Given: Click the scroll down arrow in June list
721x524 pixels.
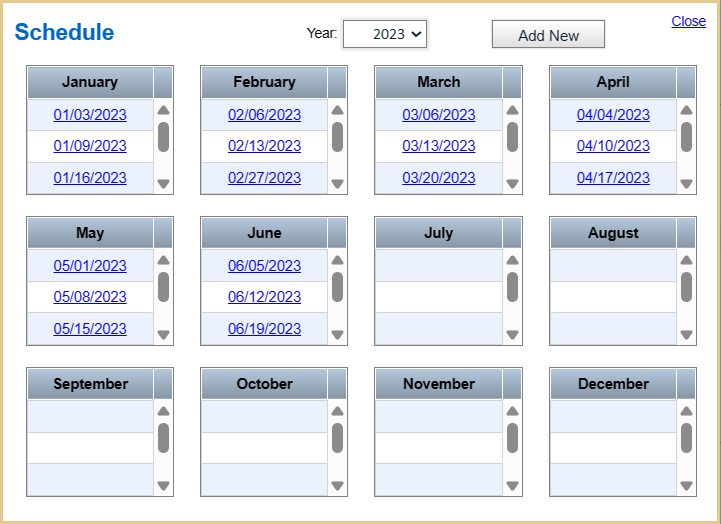Looking at the screenshot, I should tap(338, 334).
